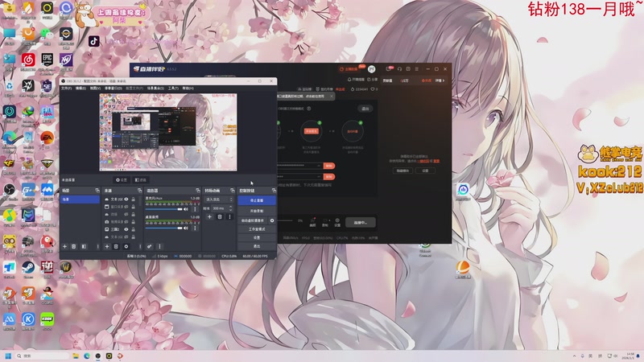Click 滤镜 button above the sources panel
644x362 pixels.
pos(140,179)
